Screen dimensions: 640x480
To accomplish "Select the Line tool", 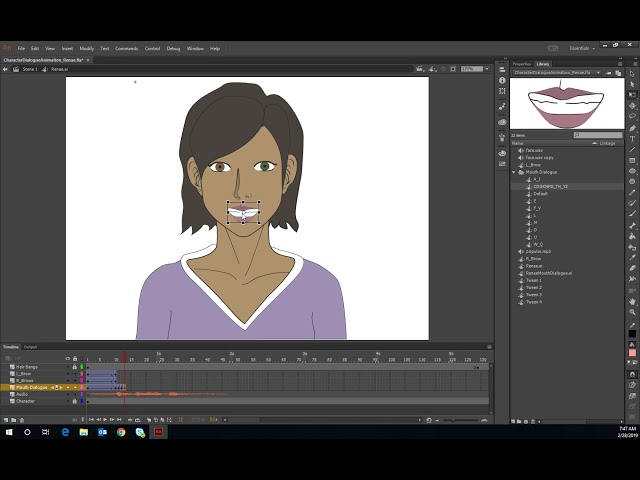I will [632, 149].
